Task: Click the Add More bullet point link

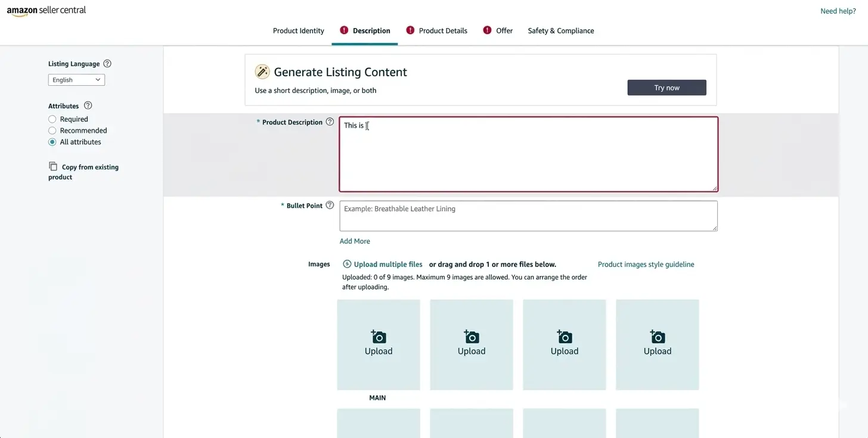Action: (355, 241)
